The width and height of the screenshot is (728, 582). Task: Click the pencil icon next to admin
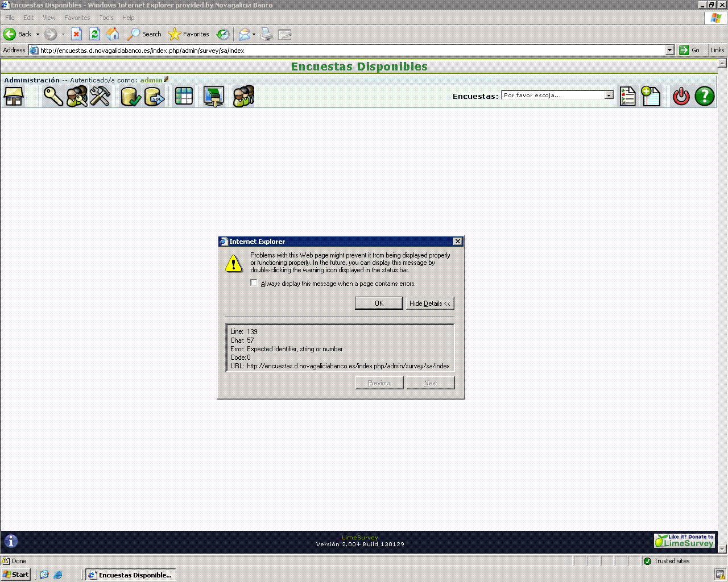(166, 79)
